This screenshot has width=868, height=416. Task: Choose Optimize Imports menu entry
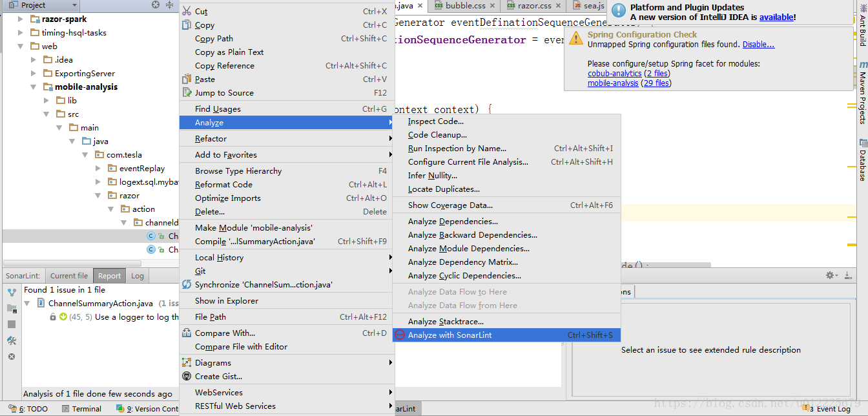[286, 198]
